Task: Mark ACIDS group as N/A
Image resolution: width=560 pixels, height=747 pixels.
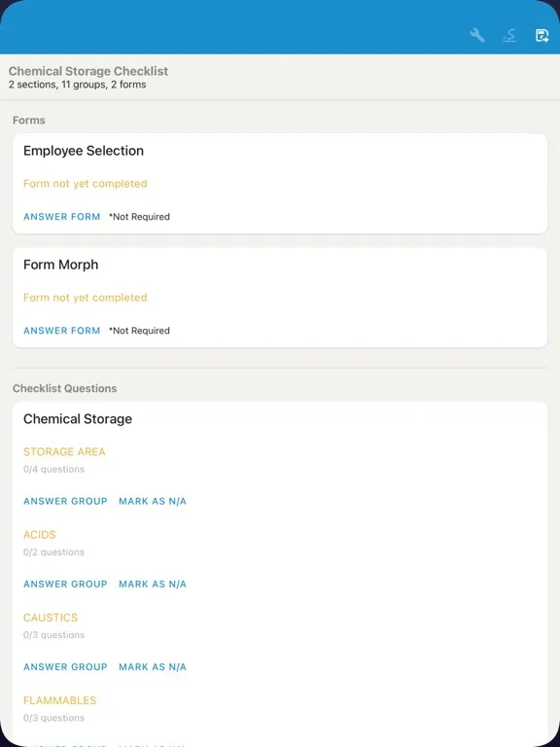Action: point(153,584)
